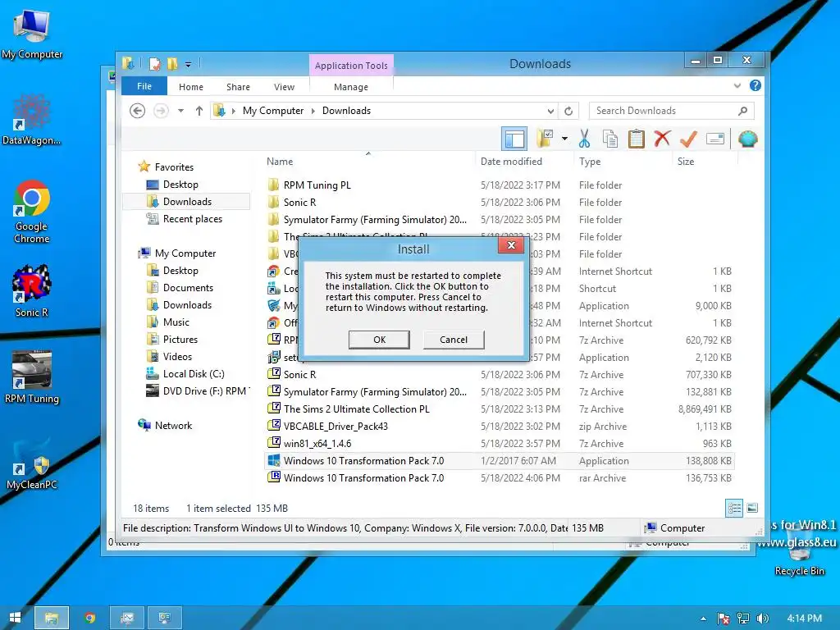This screenshot has width=840, height=630.
Task: Click Chrome icon in the taskbar
Action: tap(89, 618)
